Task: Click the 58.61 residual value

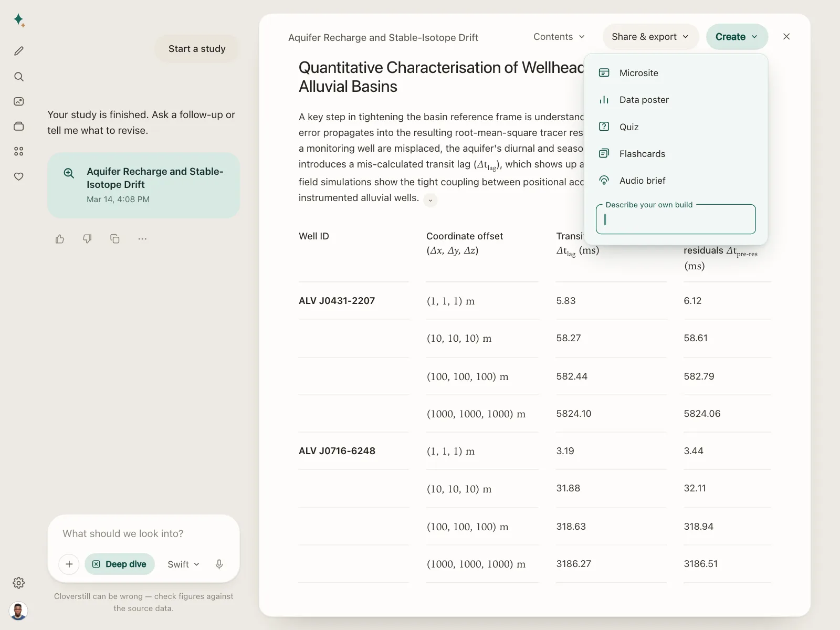Action: click(696, 338)
